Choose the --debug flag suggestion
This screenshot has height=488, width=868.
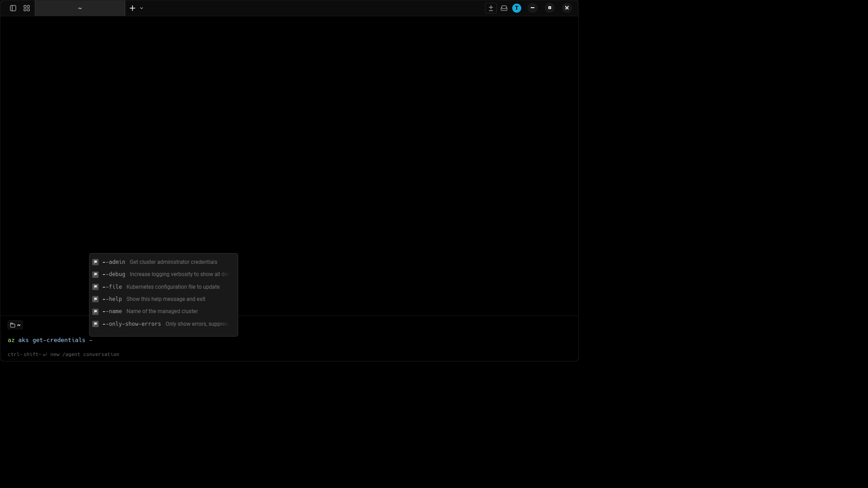coord(164,274)
